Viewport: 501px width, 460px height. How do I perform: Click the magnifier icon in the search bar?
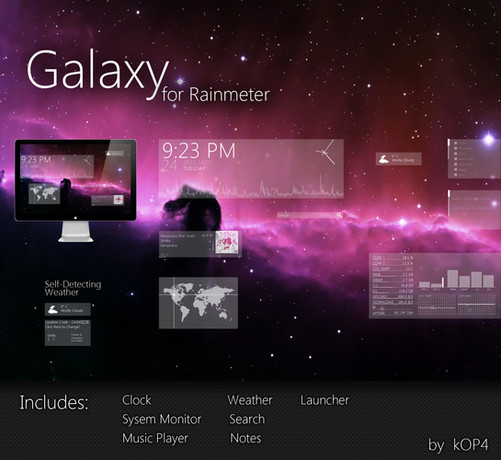click(x=339, y=215)
